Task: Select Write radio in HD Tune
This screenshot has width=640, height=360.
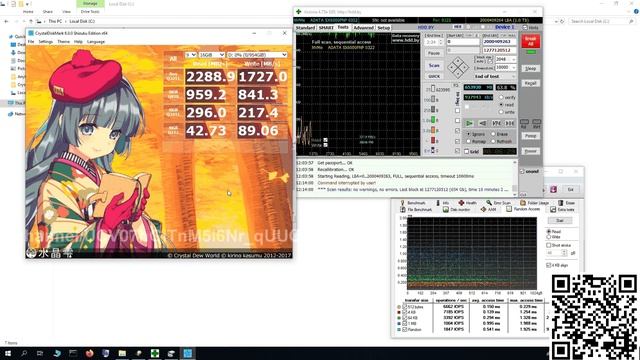Action: [x=549, y=237]
